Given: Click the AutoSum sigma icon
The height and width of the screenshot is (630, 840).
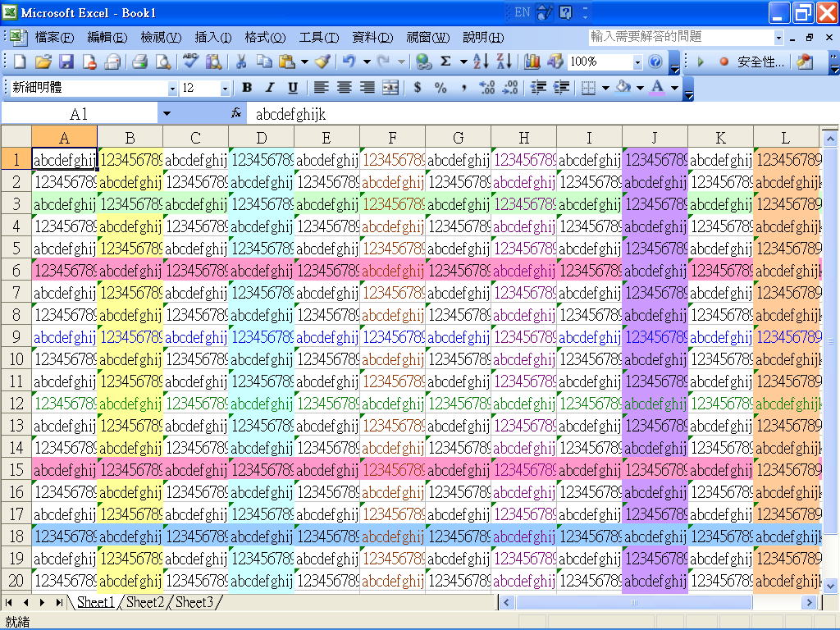Looking at the screenshot, I should click(x=445, y=62).
